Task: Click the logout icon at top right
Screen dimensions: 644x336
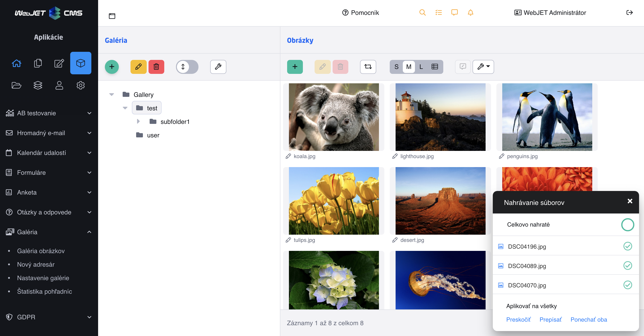Action: click(x=630, y=13)
